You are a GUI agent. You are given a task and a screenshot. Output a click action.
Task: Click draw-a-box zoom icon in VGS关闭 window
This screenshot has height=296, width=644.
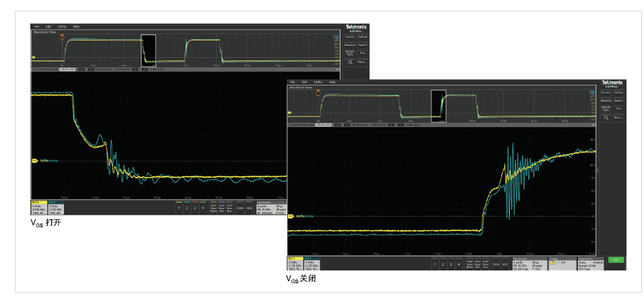click(606, 118)
